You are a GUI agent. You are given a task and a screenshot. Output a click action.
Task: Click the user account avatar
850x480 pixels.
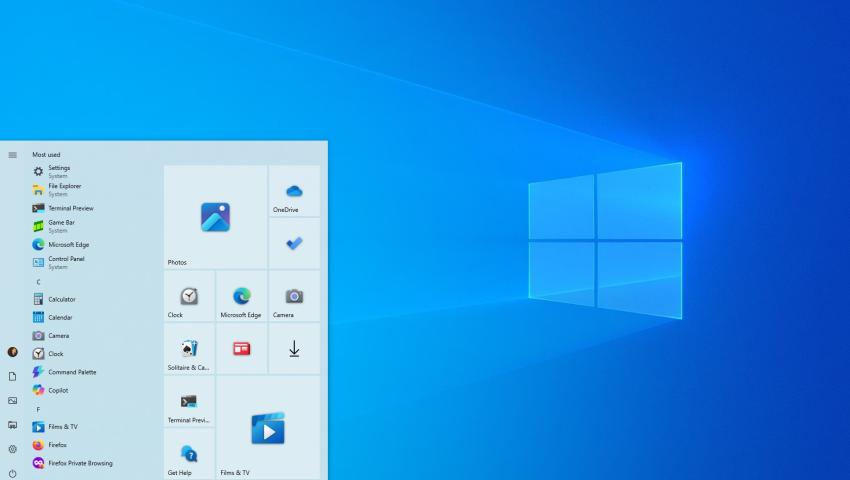click(x=12, y=352)
